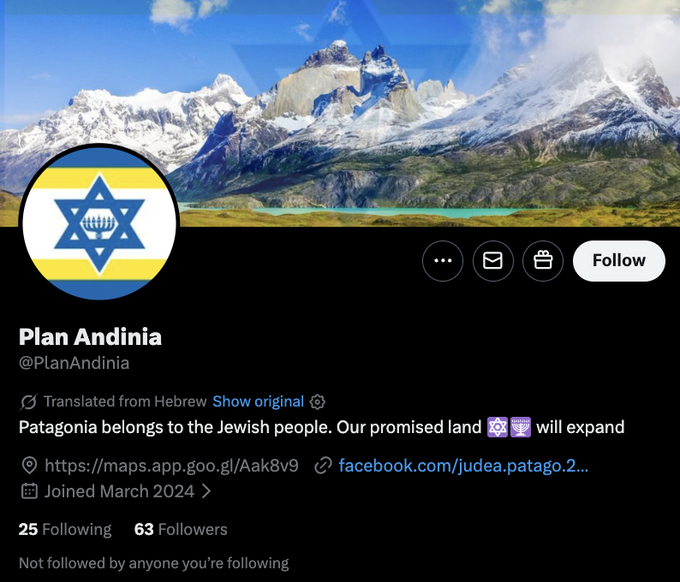
Task: View the 63 Followers list
Action: [x=181, y=530]
